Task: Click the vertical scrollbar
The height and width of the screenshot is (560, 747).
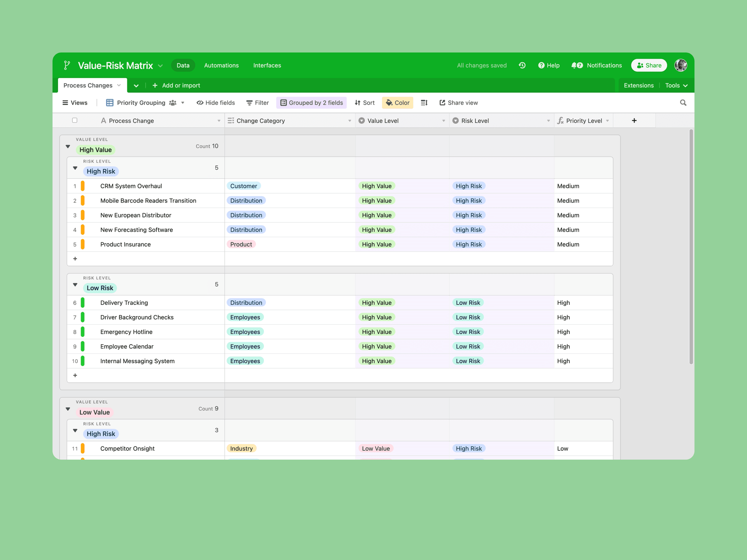Action: pos(691,247)
